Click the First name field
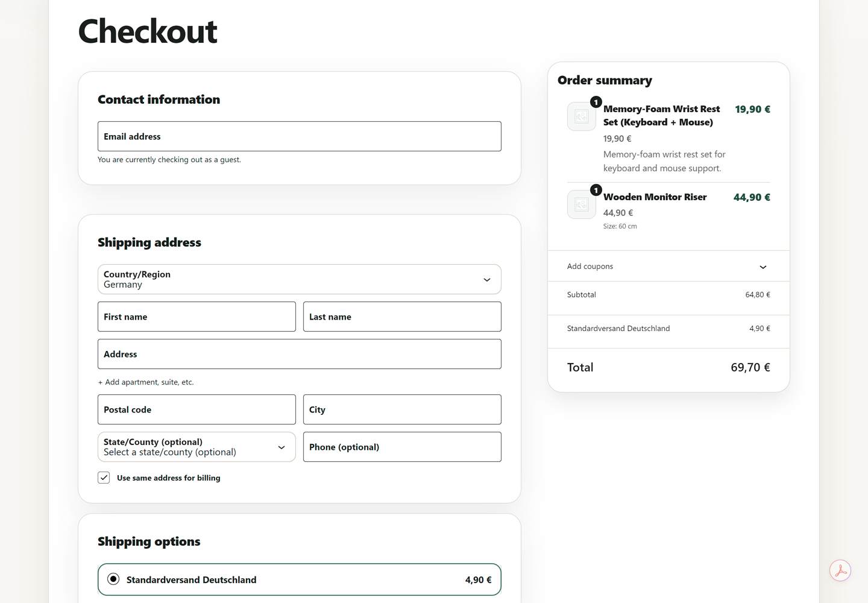Image resolution: width=868 pixels, height=603 pixels. [197, 317]
